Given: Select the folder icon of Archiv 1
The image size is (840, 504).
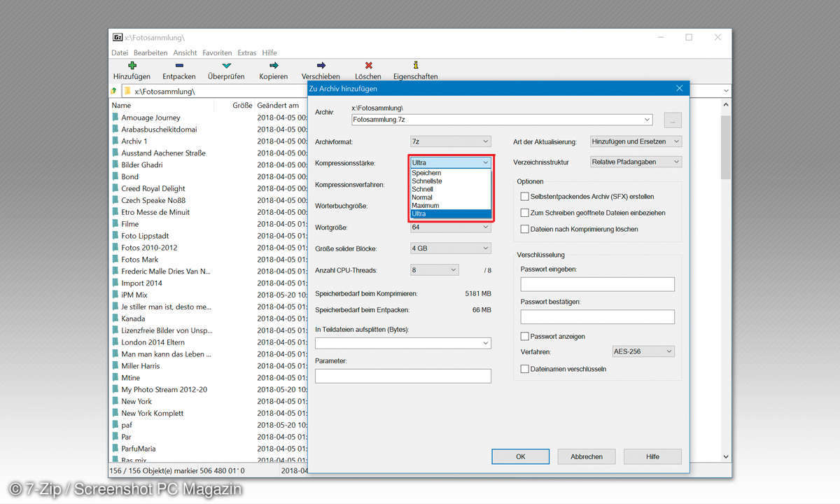Looking at the screenshot, I should (x=115, y=141).
